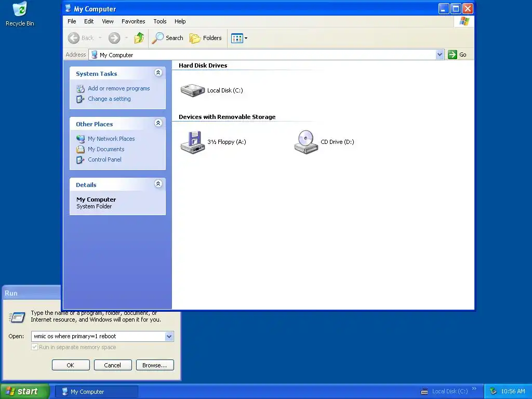
Task: Open Add or remove programs link
Action: tap(119, 88)
